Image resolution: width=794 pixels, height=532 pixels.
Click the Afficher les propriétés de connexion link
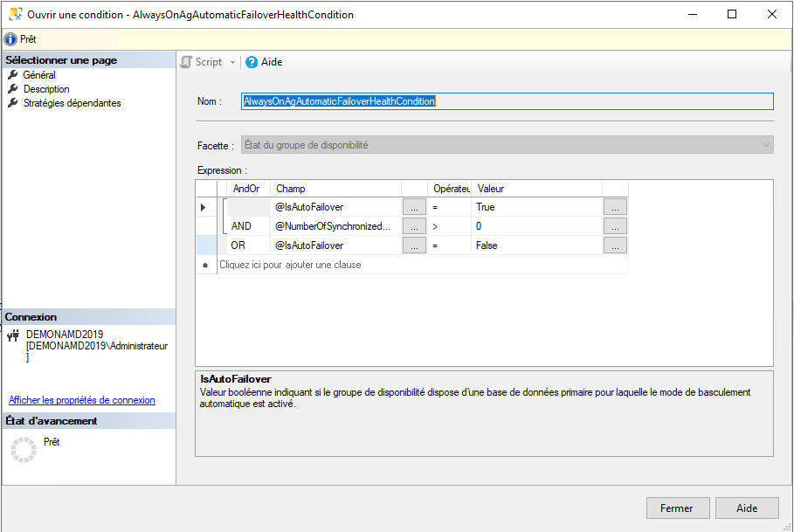[82, 400]
